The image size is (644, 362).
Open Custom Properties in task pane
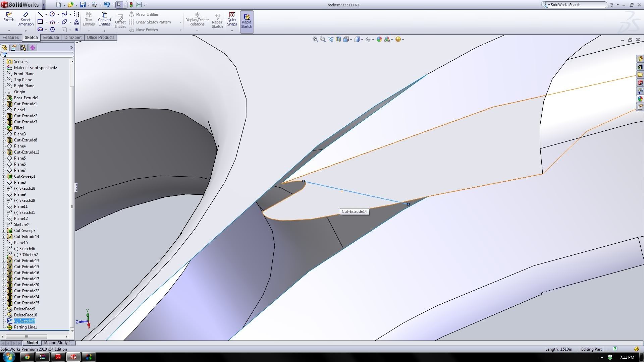(x=640, y=107)
